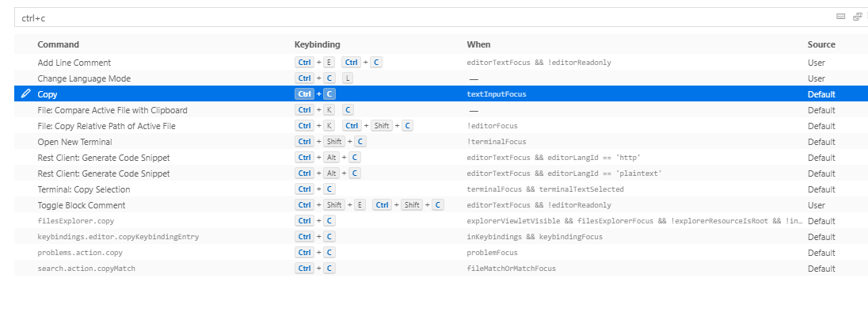Select the Toggle Block Comment command
The height and width of the screenshot is (328, 868).
coord(82,205)
